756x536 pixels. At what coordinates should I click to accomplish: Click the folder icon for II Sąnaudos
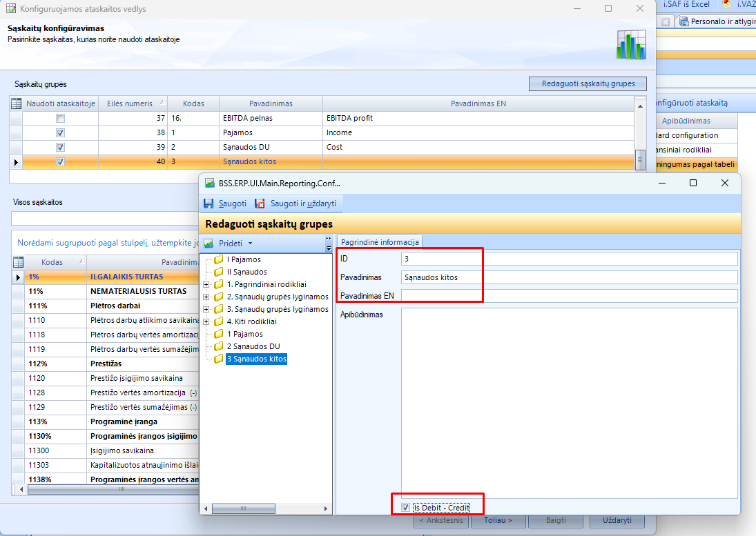tap(219, 272)
